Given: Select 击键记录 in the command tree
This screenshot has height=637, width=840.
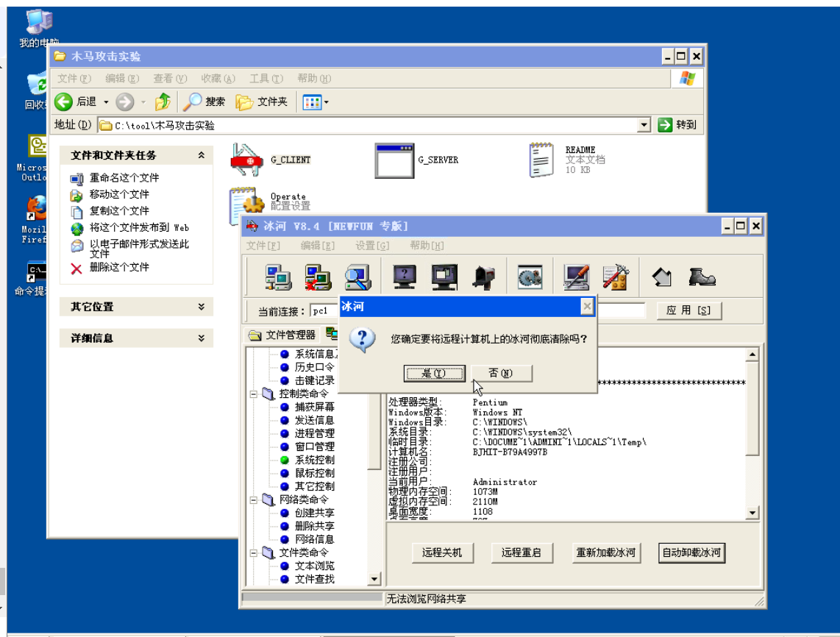Looking at the screenshot, I should click(315, 380).
